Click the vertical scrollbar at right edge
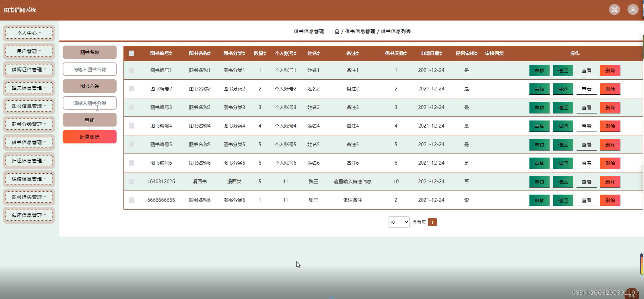Viewport: 644px width, 299px height. (x=641, y=264)
